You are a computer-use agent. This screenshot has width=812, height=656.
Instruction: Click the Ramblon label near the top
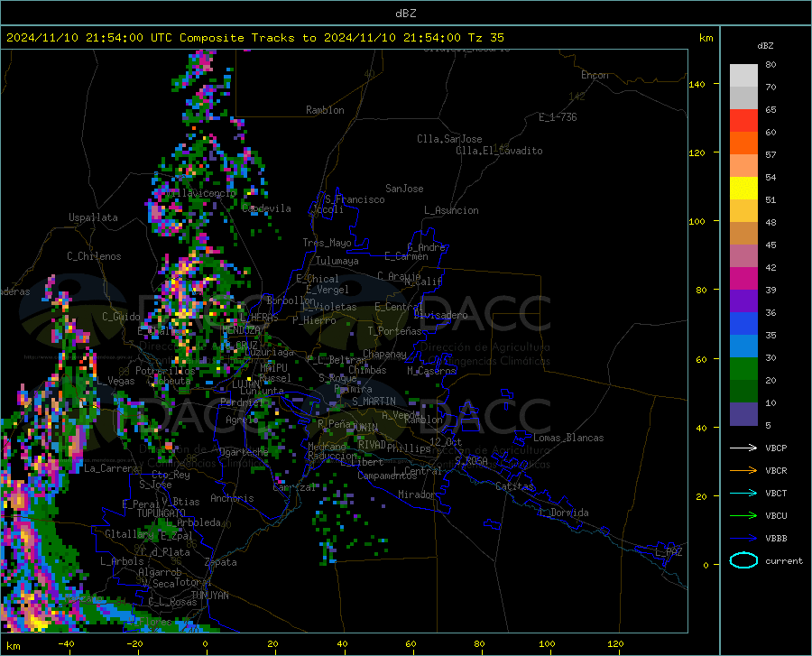click(325, 110)
